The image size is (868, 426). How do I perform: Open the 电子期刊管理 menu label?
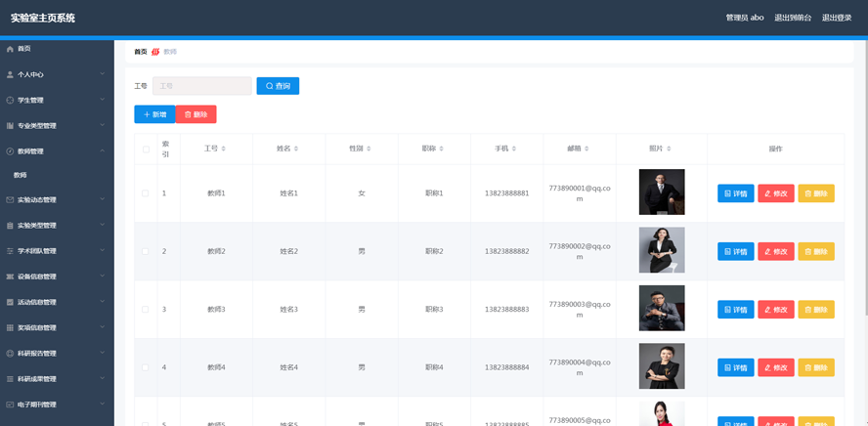[37, 405]
